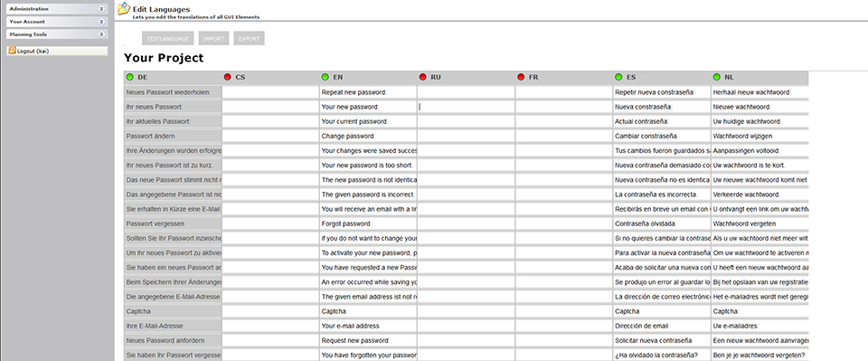Click the 'Your Project' heading
This screenshot has height=361, width=868.
(164, 58)
